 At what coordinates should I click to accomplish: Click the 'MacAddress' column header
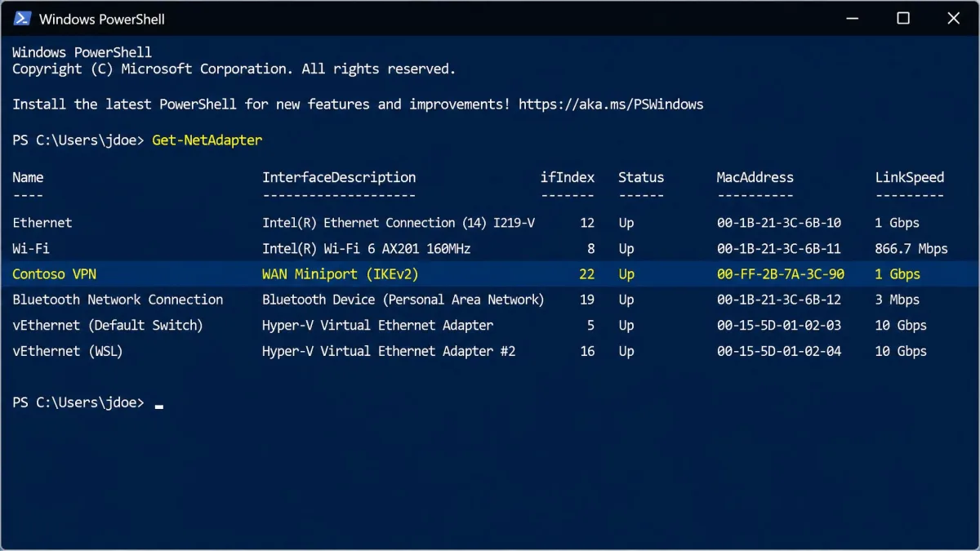755,177
